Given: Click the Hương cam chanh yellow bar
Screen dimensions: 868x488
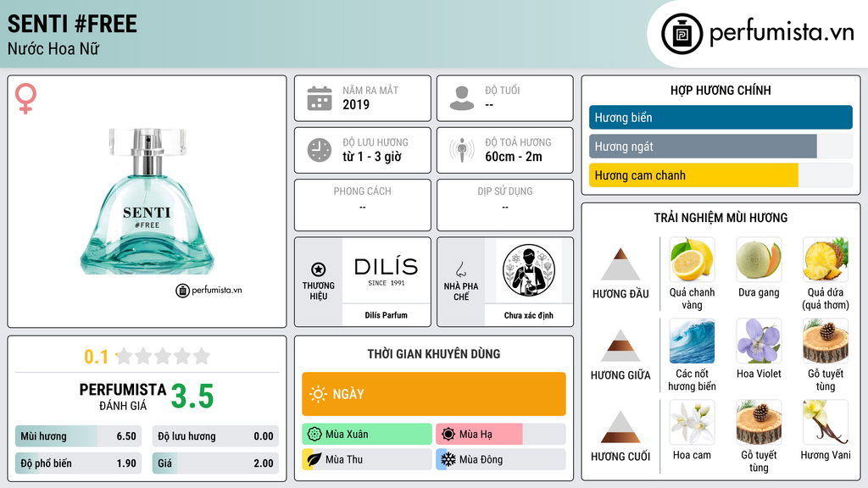Looking at the screenshot, I should click(721, 175).
